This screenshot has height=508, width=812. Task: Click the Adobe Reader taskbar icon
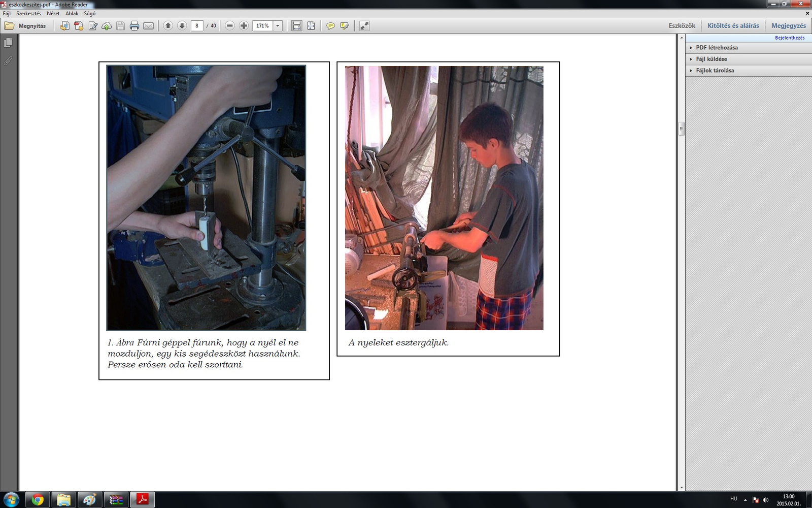[143, 500]
